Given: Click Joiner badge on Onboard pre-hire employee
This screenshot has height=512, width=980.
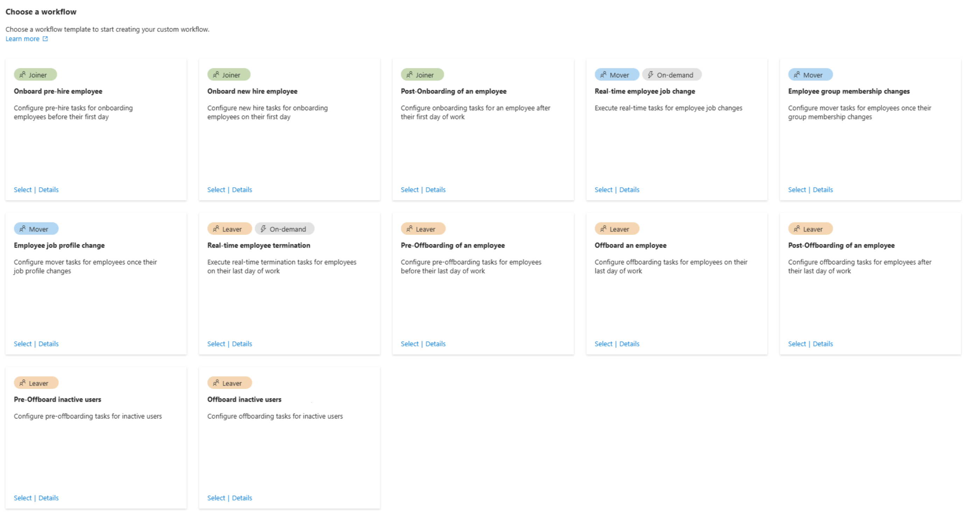Looking at the screenshot, I should 35,75.
